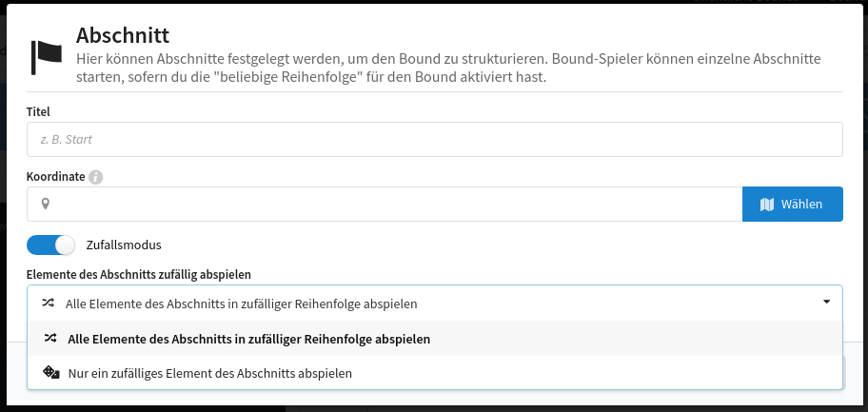
Task: Disable the Zufallsmodus switch
Action: 50,245
